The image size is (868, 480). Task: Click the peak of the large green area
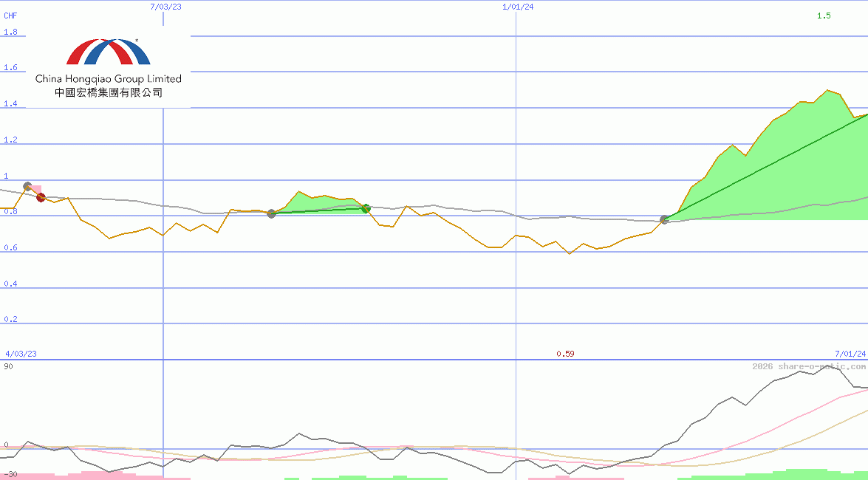point(827,91)
